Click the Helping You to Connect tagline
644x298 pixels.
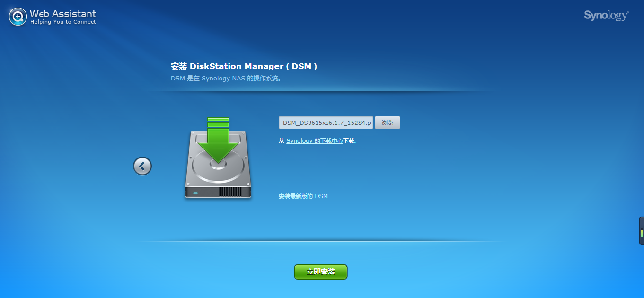coord(63,22)
